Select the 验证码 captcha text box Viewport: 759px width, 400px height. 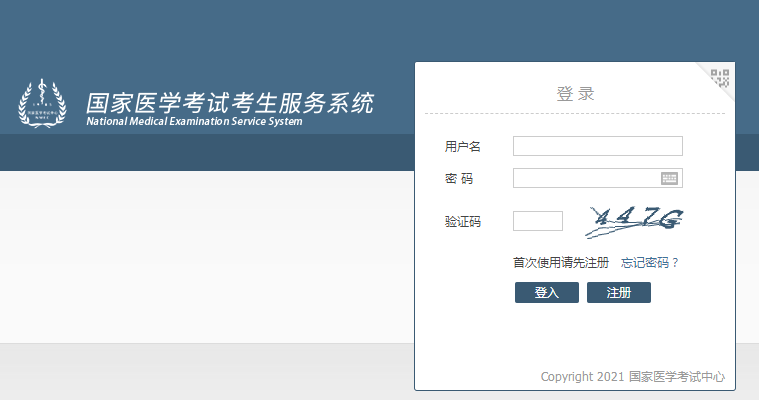pos(537,221)
